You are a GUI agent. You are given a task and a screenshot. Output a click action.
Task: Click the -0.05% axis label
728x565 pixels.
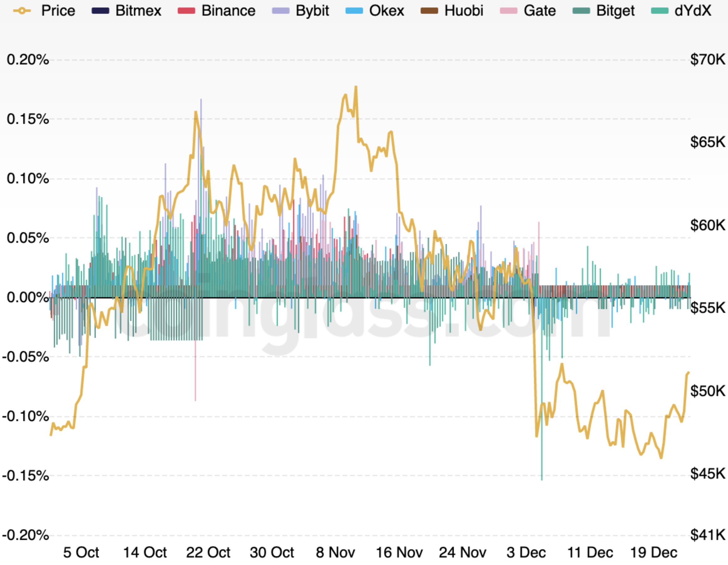[25, 357]
